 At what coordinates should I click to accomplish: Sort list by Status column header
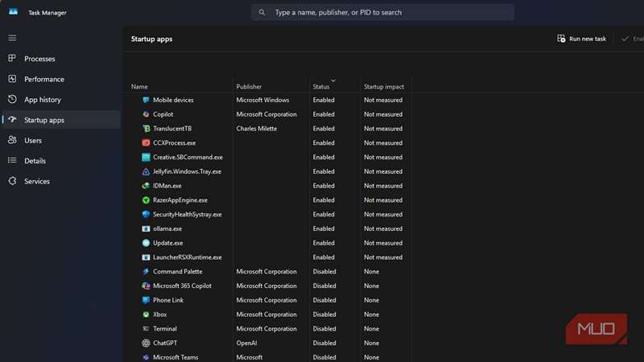[321, 87]
